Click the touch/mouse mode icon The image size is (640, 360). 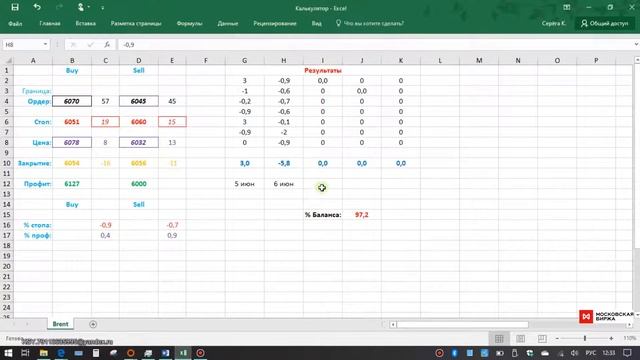[81, 7]
